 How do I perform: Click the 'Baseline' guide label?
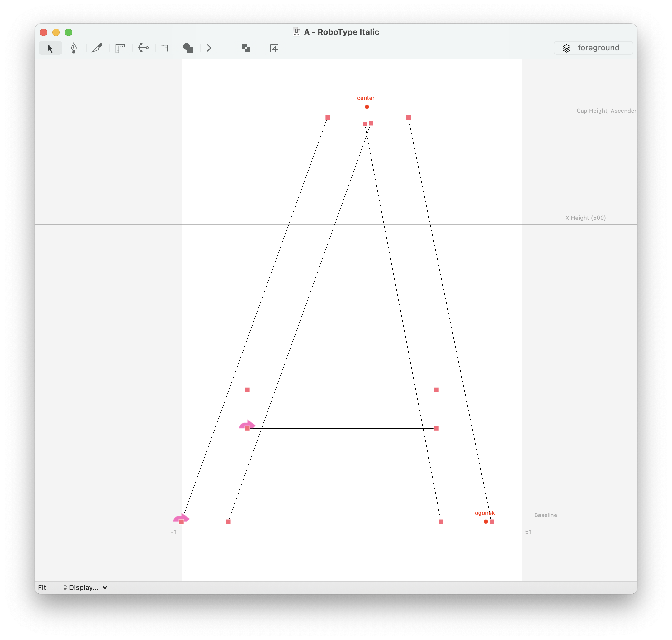click(x=546, y=515)
